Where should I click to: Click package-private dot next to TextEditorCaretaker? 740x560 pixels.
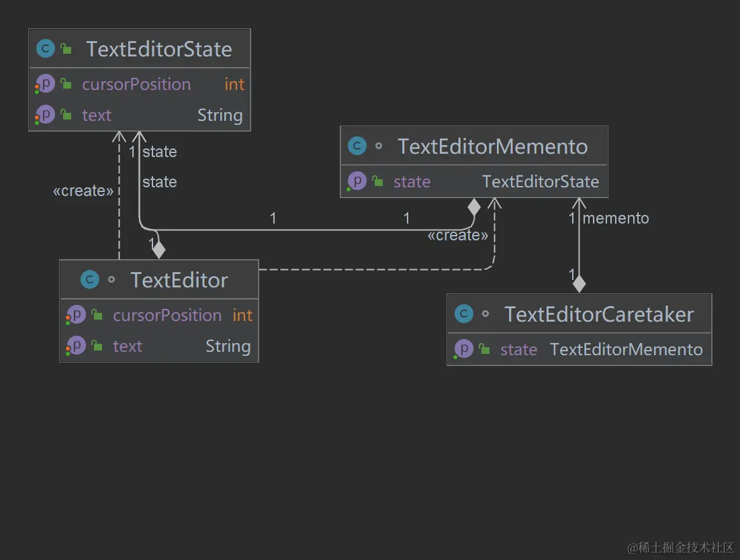(485, 314)
